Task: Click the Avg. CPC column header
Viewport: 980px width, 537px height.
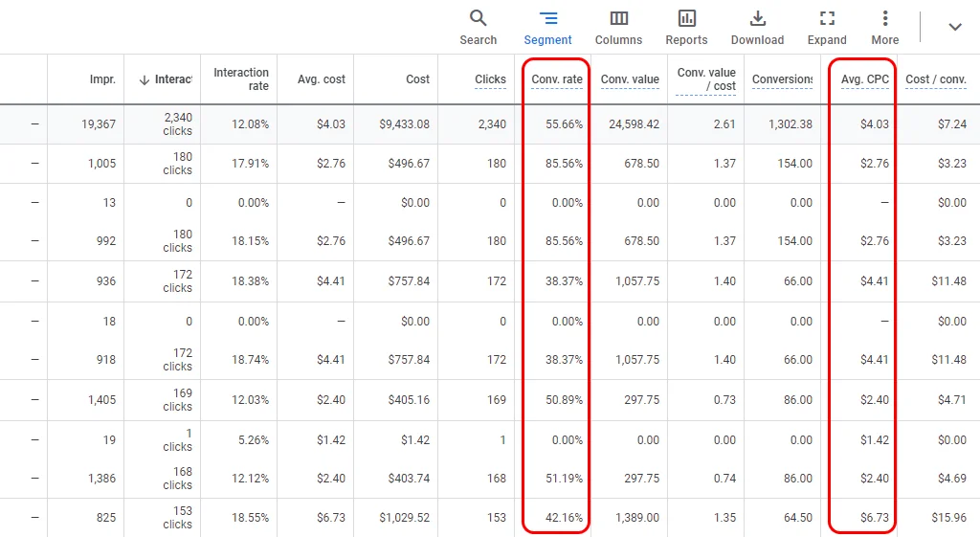Action: [x=865, y=79]
